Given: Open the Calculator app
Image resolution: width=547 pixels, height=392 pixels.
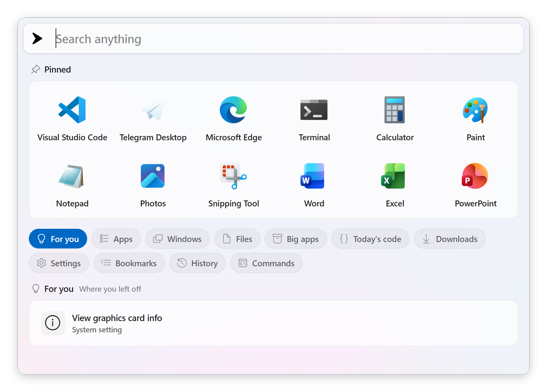Looking at the screenshot, I should pyautogui.click(x=395, y=118).
